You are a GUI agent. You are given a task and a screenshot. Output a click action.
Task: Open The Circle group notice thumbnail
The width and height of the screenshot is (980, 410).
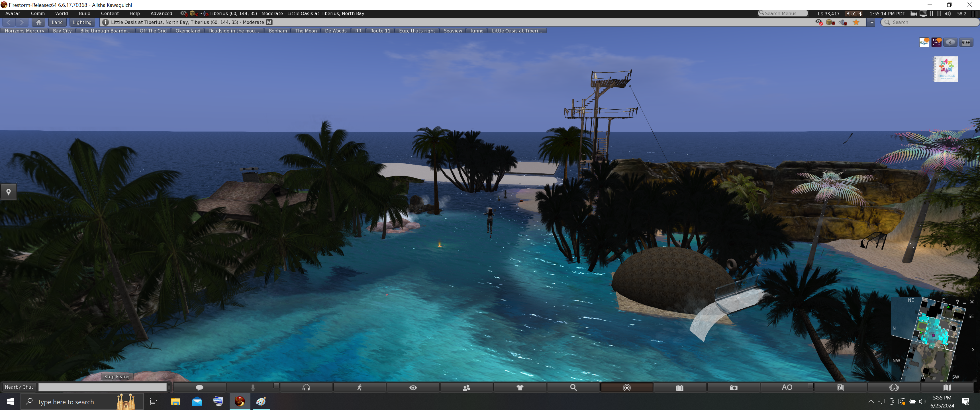tap(946, 69)
